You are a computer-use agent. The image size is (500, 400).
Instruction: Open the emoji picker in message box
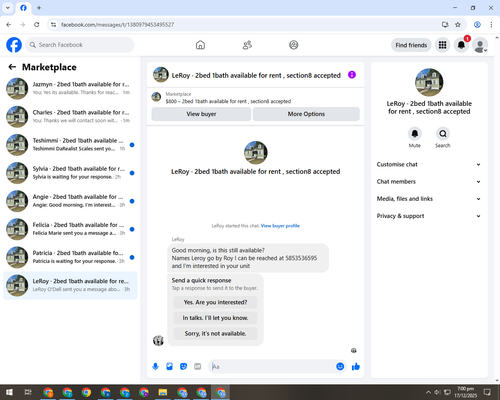click(340, 367)
